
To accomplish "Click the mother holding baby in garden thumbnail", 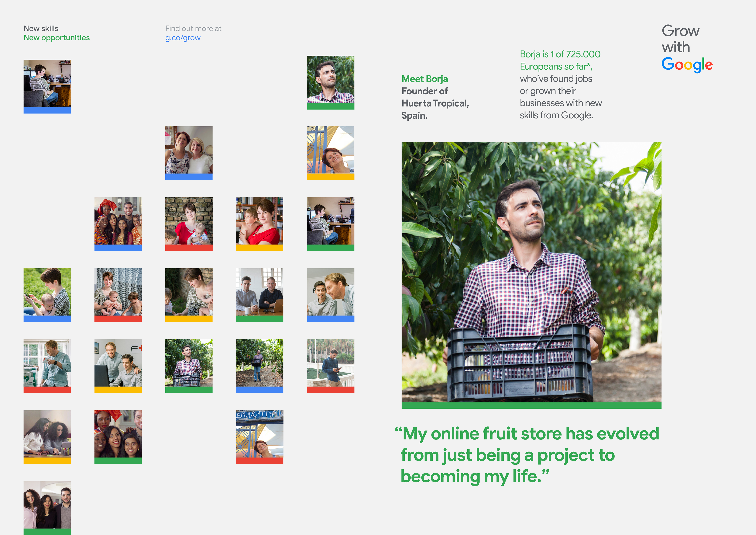I will (47, 292).
